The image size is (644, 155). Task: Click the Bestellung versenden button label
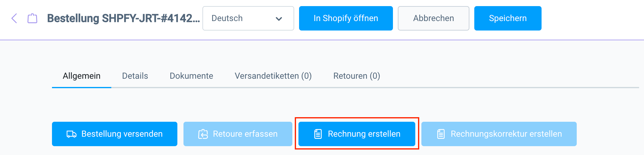point(122,134)
